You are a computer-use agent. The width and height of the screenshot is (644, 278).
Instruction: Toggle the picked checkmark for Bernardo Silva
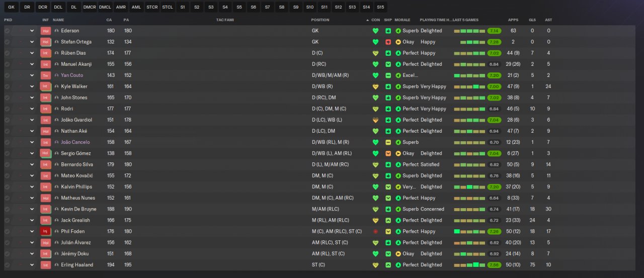pos(7,164)
